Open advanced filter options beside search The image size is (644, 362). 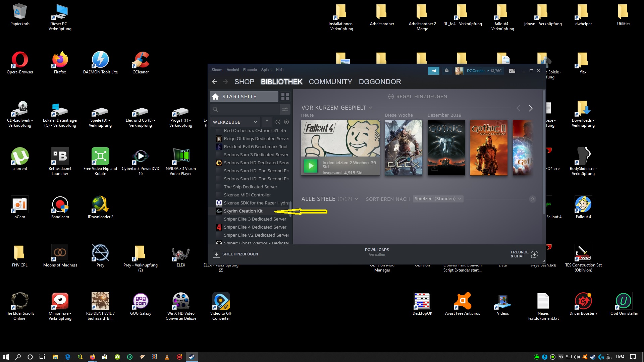(x=285, y=109)
